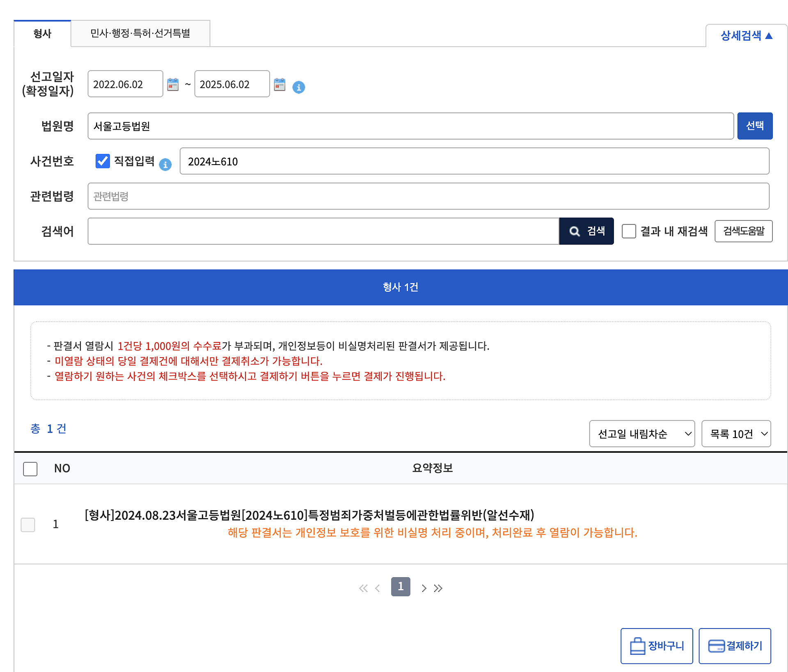Open start date calendar picker icon
This screenshot has width=788, height=672.
pyautogui.click(x=173, y=85)
